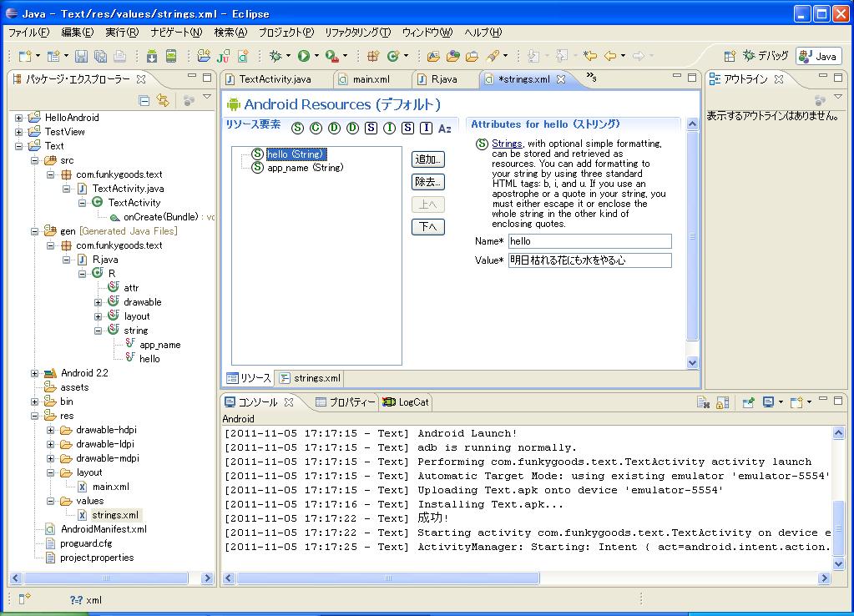
Task: Follow the Strings link in the attributes description
Action: pyautogui.click(x=507, y=144)
